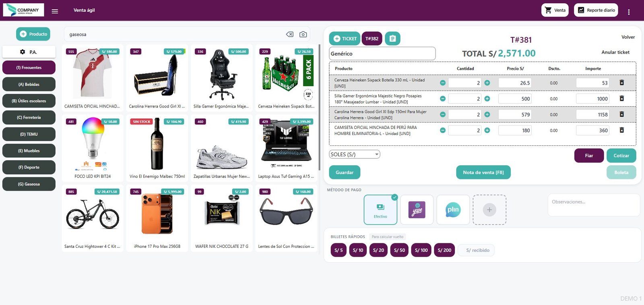Switch to the T#382 ticket tab
Image resolution: width=644 pixels, height=305 pixels.
click(372, 39)
